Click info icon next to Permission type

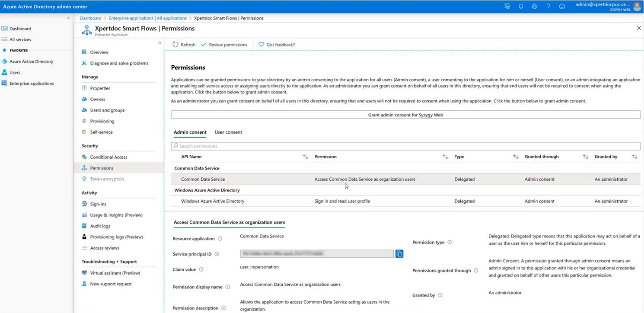pos(449,243)
